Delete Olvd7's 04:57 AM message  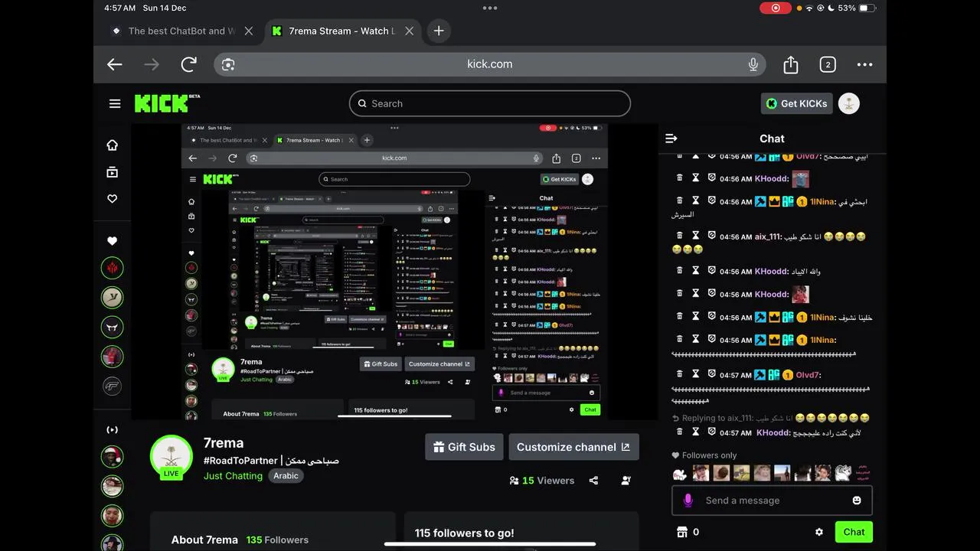point(679,374)
